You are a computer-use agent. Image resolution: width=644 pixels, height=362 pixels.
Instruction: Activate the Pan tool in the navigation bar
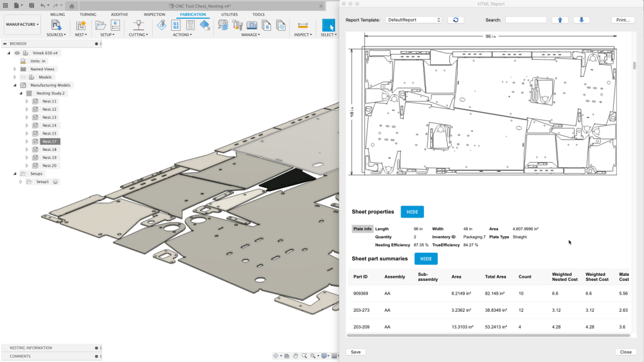(x=296, y=356)
